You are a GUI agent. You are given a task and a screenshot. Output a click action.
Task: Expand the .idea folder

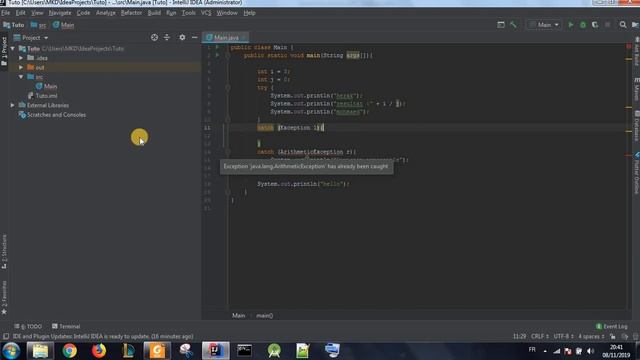point(21,58)
